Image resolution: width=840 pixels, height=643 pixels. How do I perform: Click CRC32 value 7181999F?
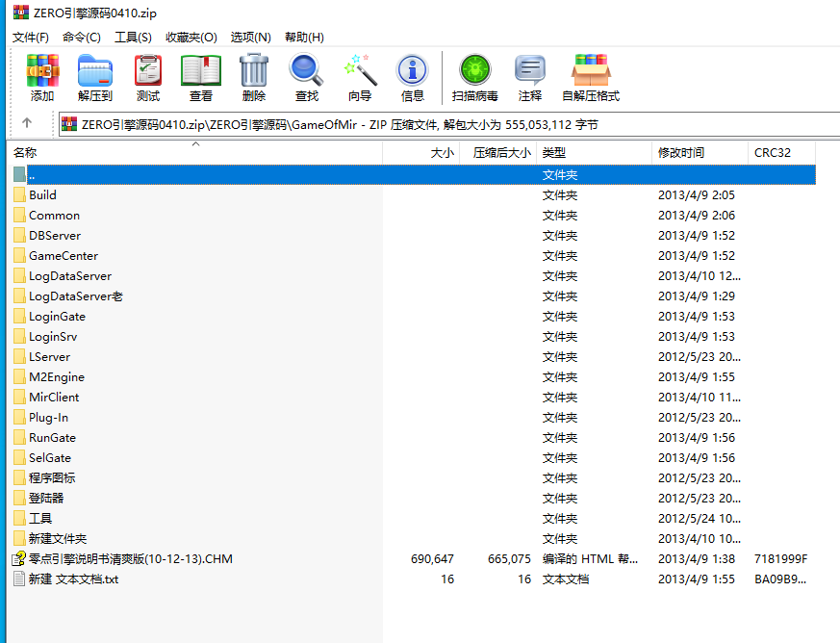click(x=780, y=559)
